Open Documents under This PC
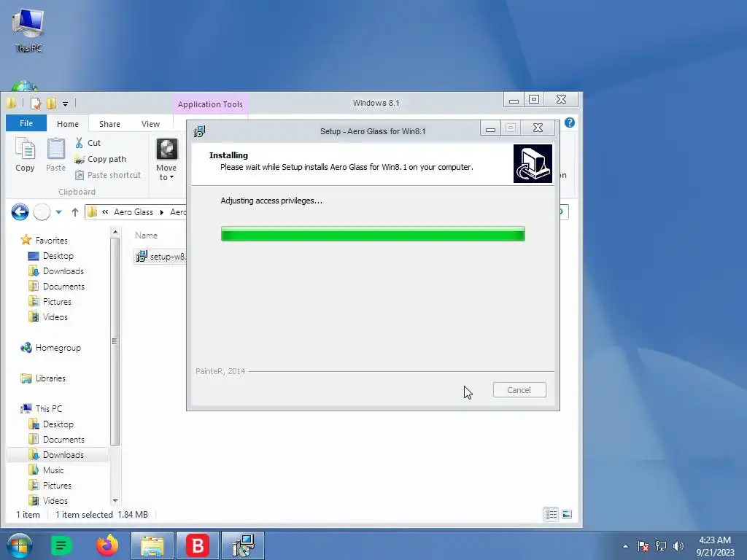Image resolution: width=747 pixels, height=560 pixels. (x=56, y=439)
